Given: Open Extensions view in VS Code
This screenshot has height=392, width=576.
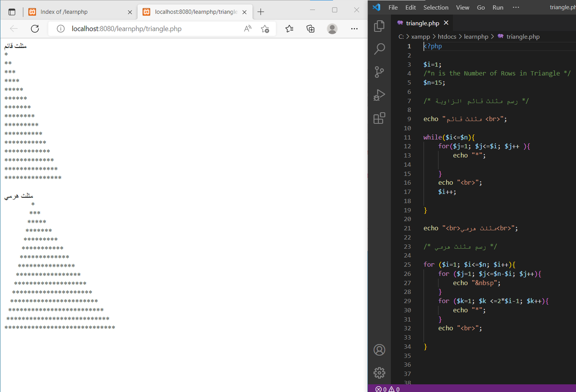Looking at the screenshot, I should [379, 118].
